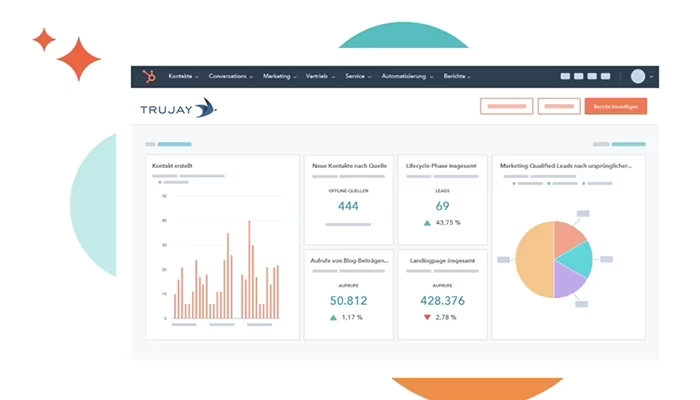Click the 43,75 % change text
The width and height of the screenshot is (700, 400).
[x=448, y=223]
